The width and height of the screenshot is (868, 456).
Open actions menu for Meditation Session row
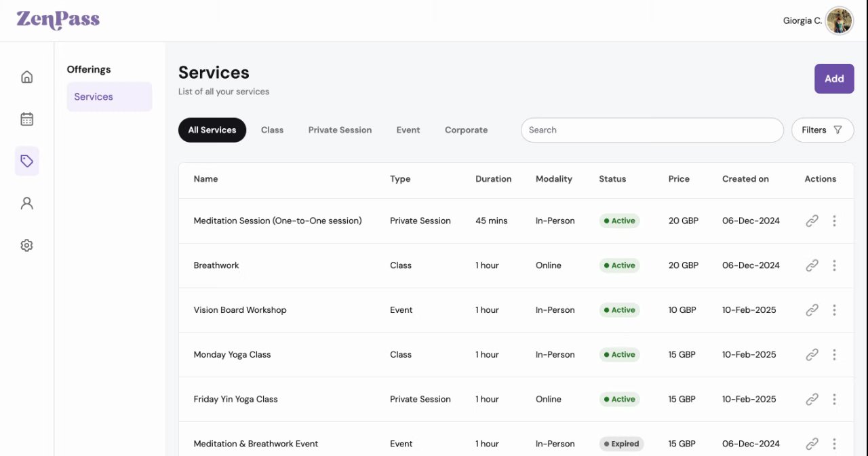pyautogui.click(x=834, y=221)
